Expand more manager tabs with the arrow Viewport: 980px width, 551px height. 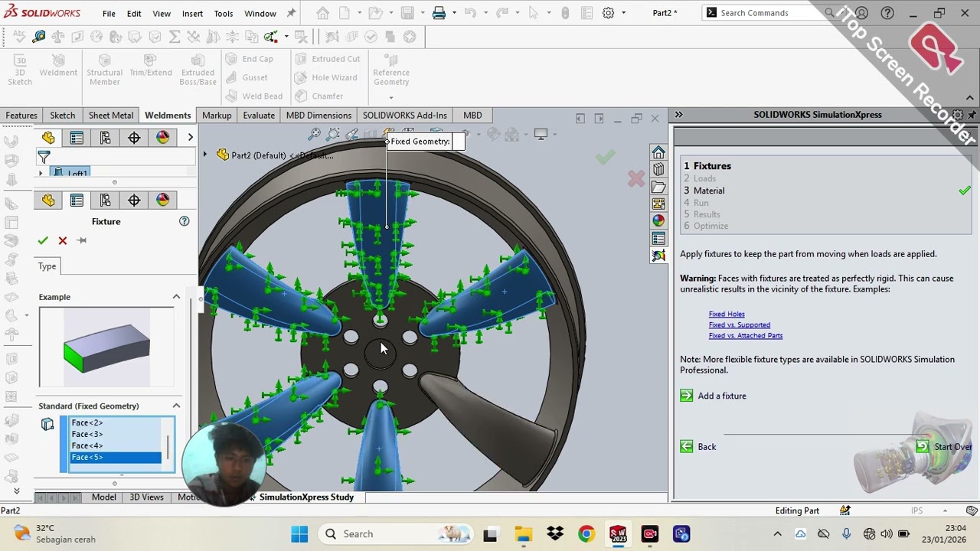(x=190, y=137)
